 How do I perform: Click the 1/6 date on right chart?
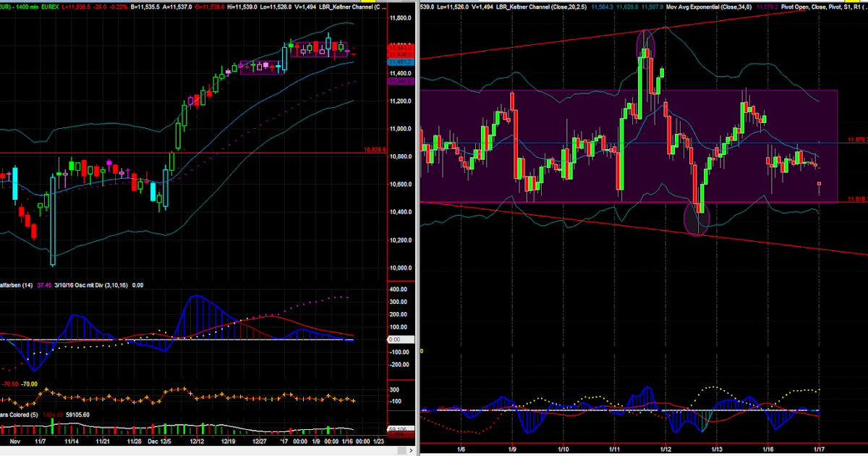click(461, 449)
